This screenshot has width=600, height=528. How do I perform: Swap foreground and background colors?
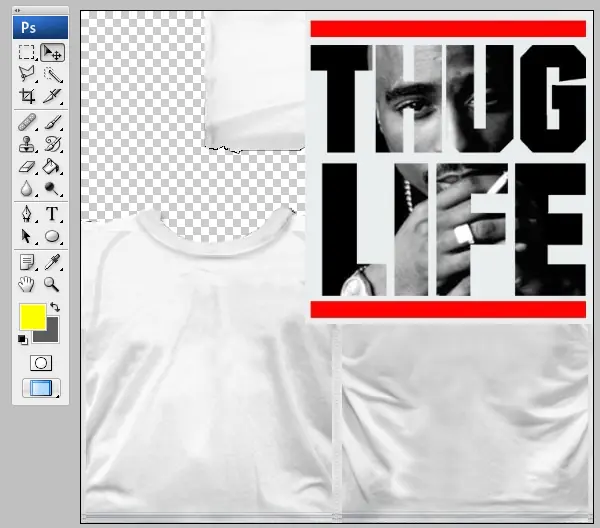(x=55, y=307)
